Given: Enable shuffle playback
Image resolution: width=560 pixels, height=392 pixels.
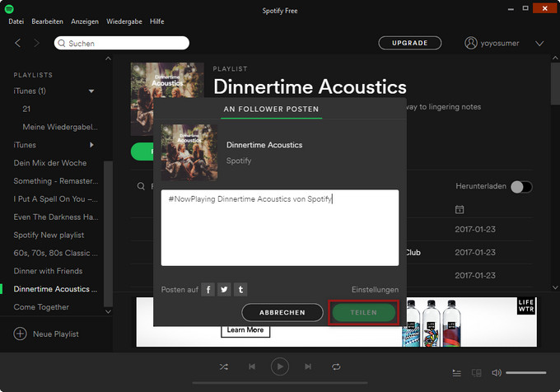Looking at the screenshot, I should click(224, 366).
